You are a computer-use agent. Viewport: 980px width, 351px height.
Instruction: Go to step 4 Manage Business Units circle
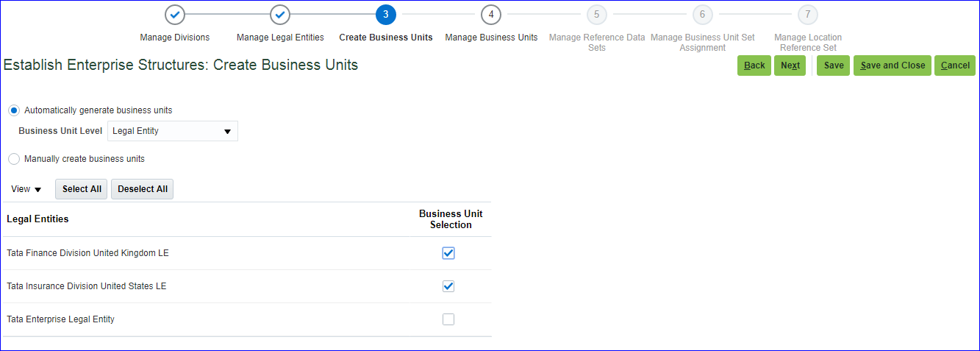[491, 15]
